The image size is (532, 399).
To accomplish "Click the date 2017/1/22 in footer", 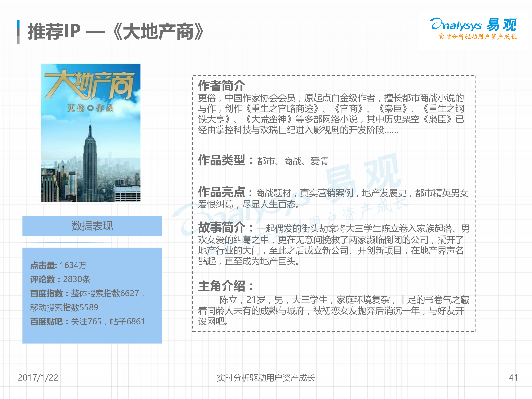I will 38,378.
